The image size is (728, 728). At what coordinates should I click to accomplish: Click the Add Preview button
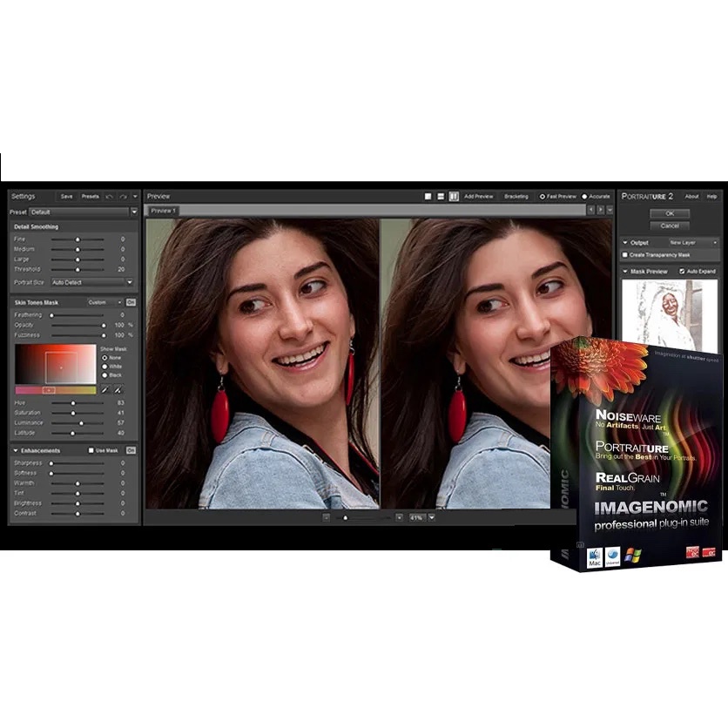[x=478, y=197]
